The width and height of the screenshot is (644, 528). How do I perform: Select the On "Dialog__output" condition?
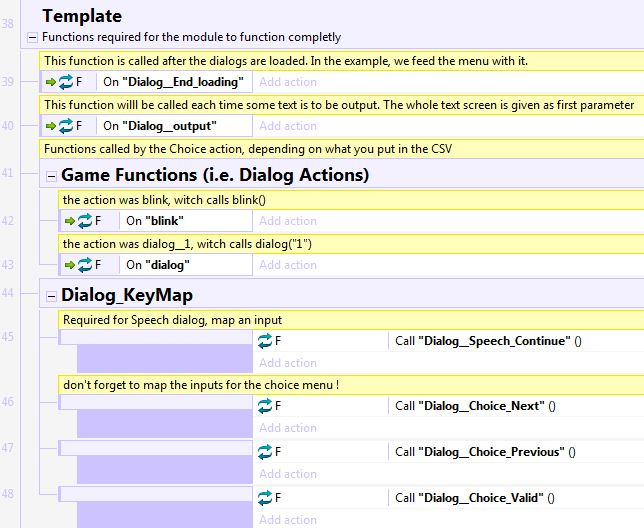[x=160, y=126]
